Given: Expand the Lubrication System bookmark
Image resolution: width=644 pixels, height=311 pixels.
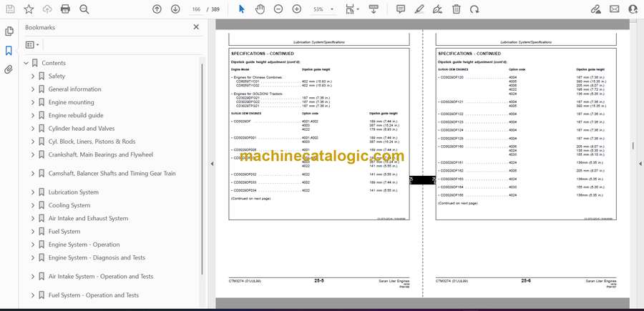Looking at the screenshot, I should coord(33,192).
